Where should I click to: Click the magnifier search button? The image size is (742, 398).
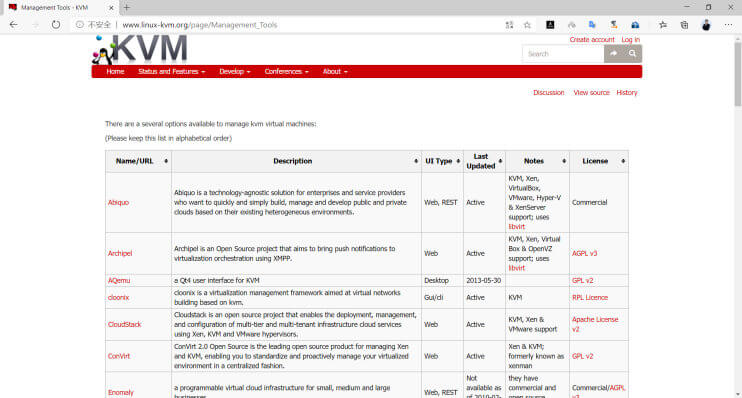click(x=633, y=53)
